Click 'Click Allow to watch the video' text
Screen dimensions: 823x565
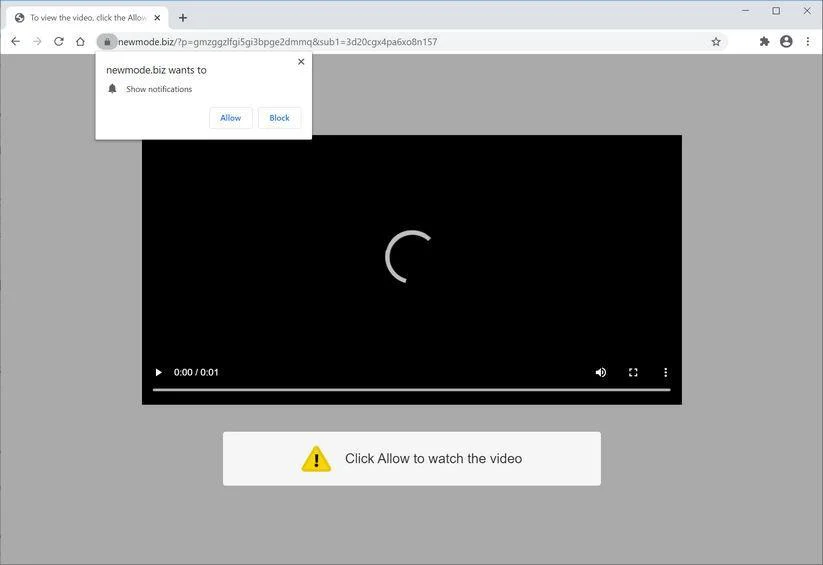pos(434,458)
